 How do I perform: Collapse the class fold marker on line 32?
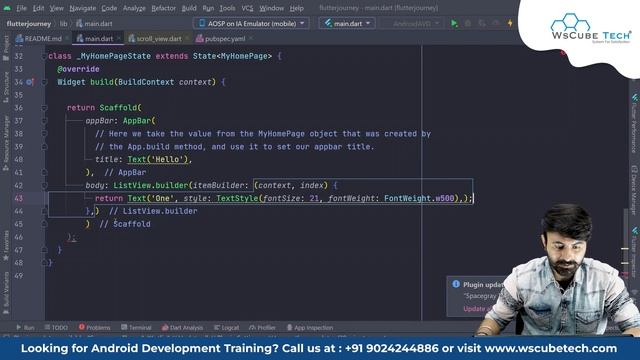44,56
